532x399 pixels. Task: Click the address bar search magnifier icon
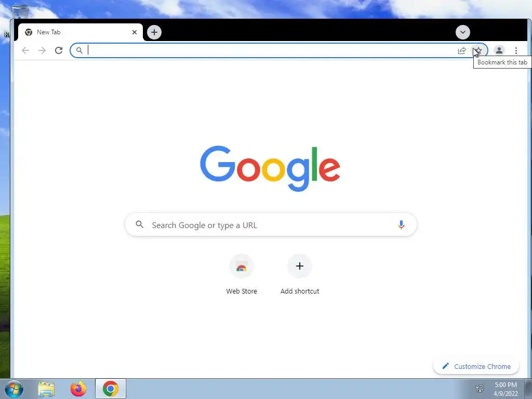[x=79, y=50]
